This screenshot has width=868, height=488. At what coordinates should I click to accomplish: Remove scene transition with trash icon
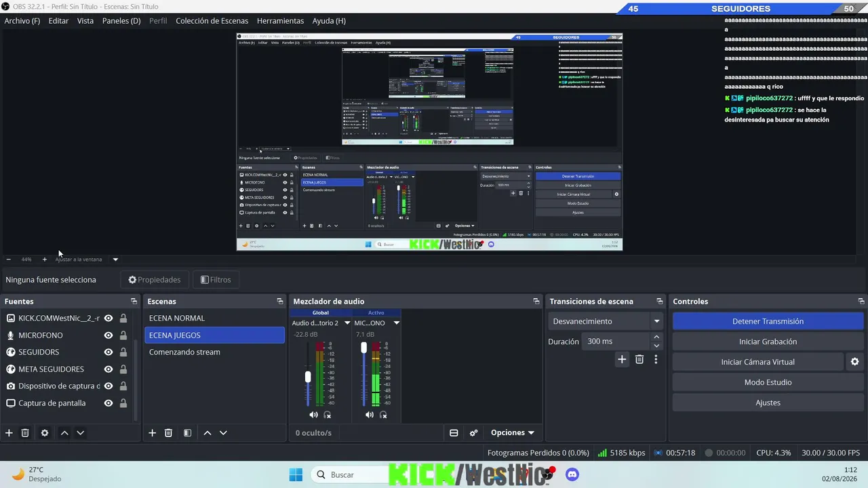point(639,359)
